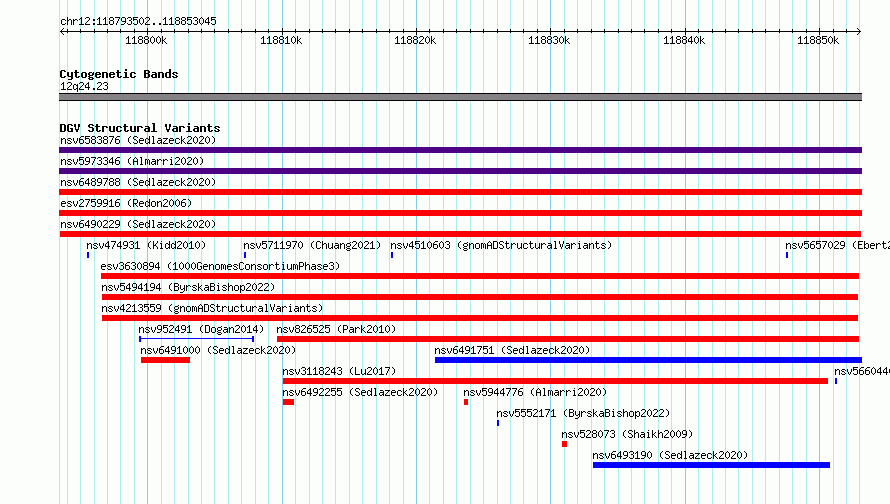Click the 118810k ruler label
Image resolution: width=890 pixels, height=504 pixels.
tap(281, 40)
